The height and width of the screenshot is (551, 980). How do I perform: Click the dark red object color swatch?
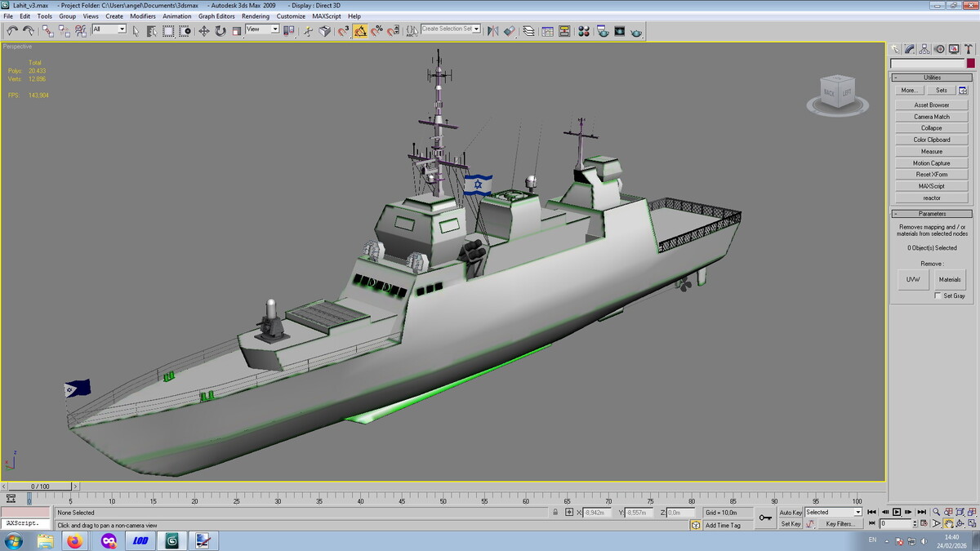tap(970, 64)
